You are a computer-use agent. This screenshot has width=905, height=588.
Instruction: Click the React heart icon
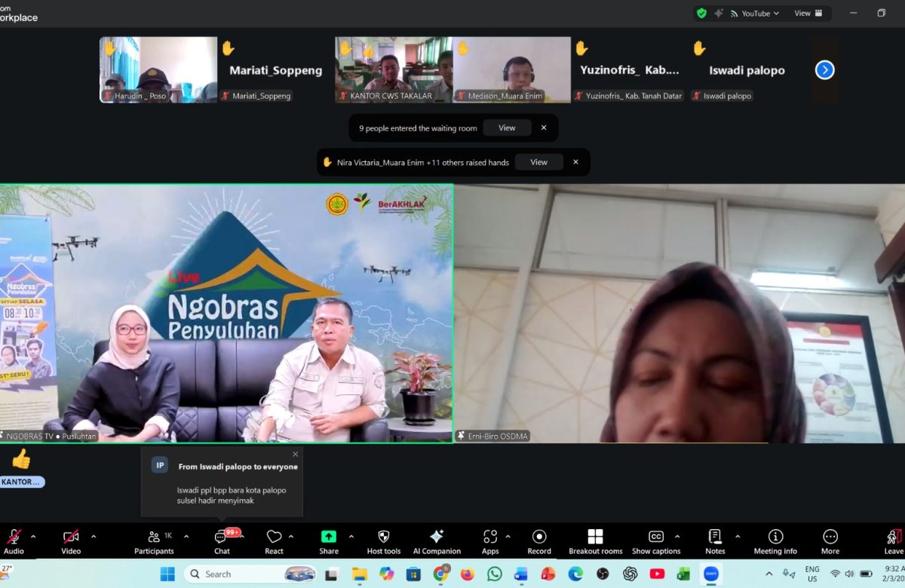pyautogui.click(x=274, y=542)
